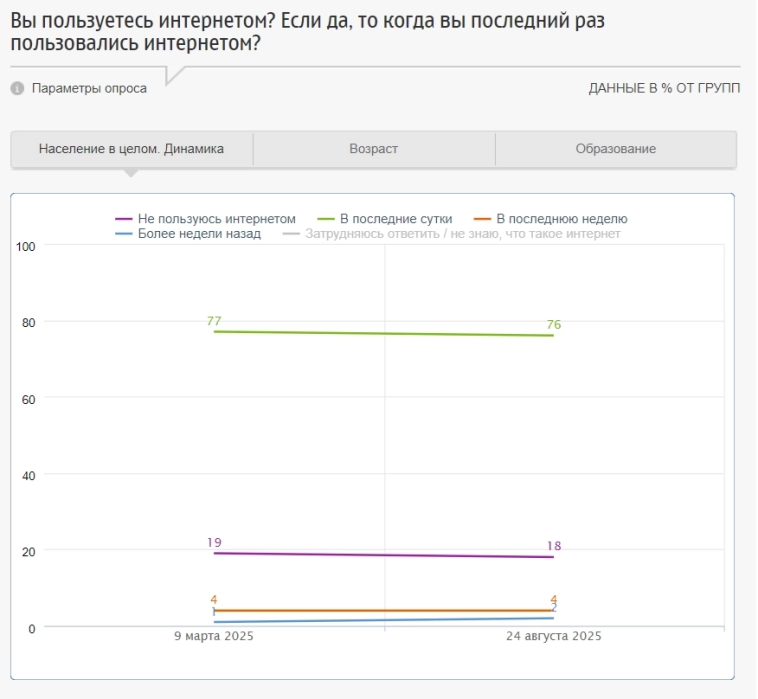Click the ДАННЫЕ В % ОТ ГРУПП label
Image resolution: width=758 pixels, height=699 pixels.
coord(664,88)
